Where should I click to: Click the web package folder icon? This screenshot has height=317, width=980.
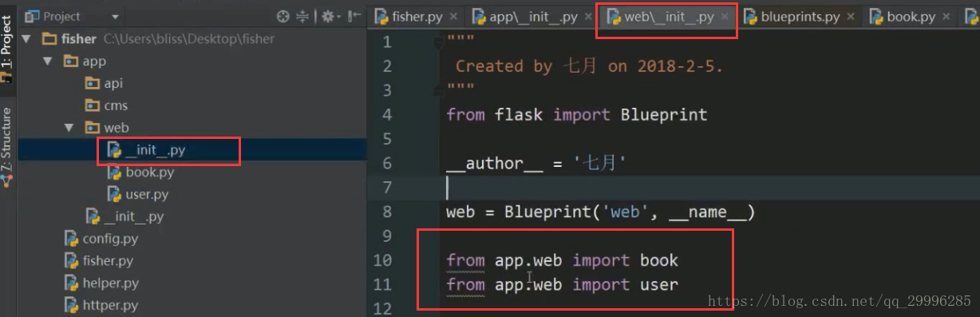(92, 128)
